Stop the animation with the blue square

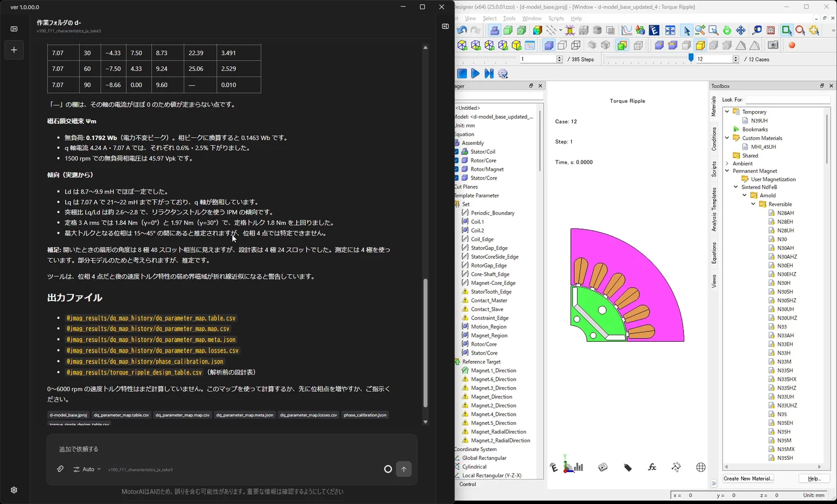tap(462, 73)
